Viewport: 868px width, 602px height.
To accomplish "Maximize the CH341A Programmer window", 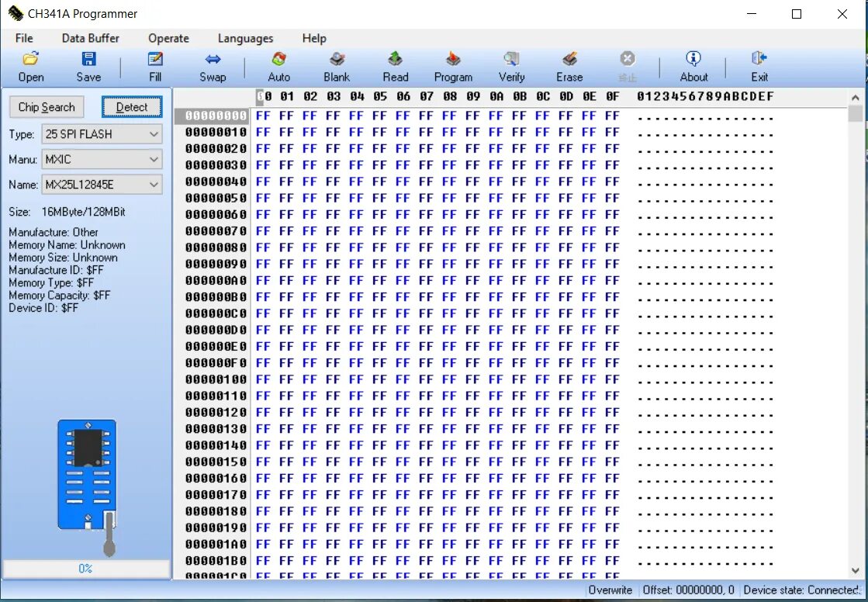I will pos(797,14).
